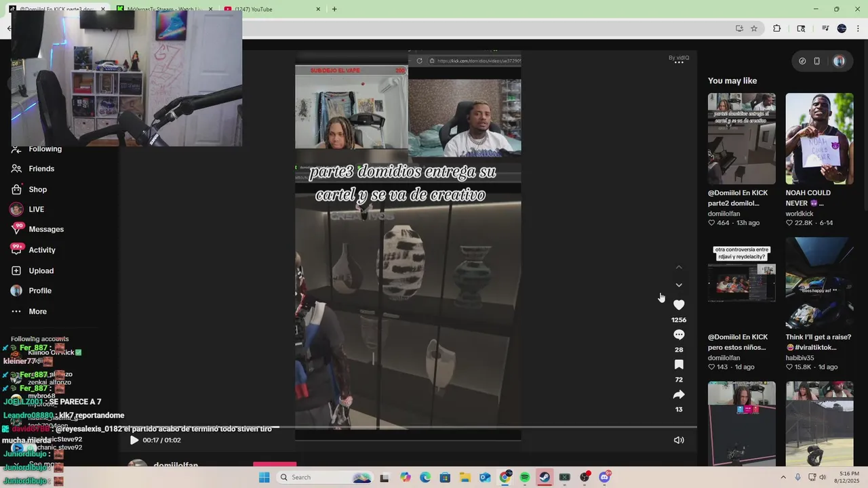Screen dimensions: 868x488
Task: Open File Explorer from the taskbar
Action: (465, 477)
